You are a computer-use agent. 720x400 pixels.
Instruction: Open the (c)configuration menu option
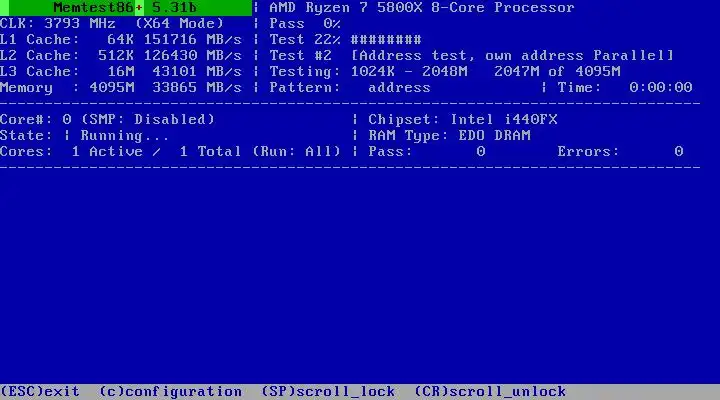click(x=170, y=392)
